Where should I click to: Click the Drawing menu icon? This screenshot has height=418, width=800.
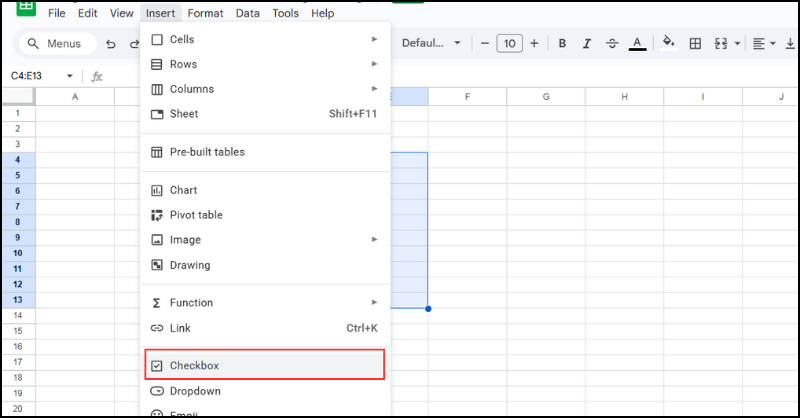tap(157, 265)
